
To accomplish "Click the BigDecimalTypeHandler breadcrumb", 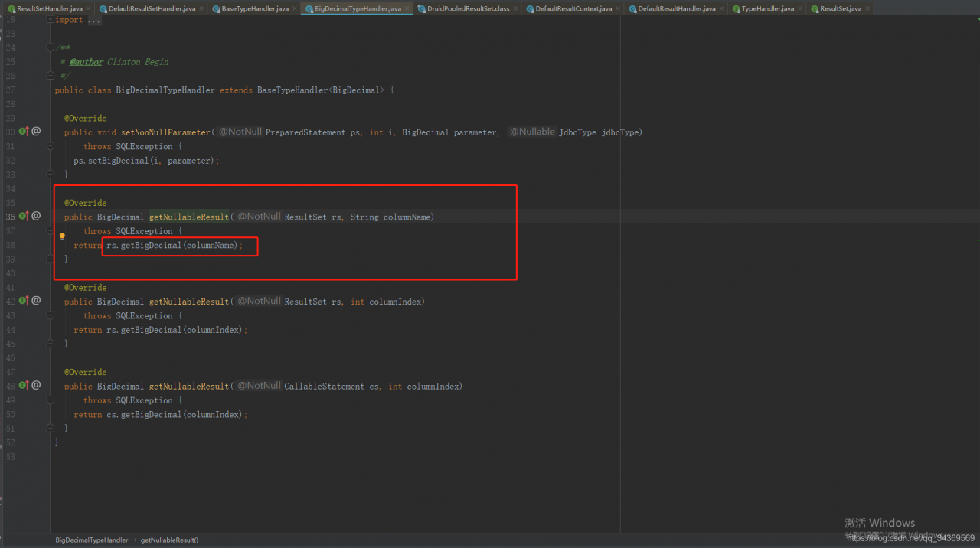I will (92, 540).
